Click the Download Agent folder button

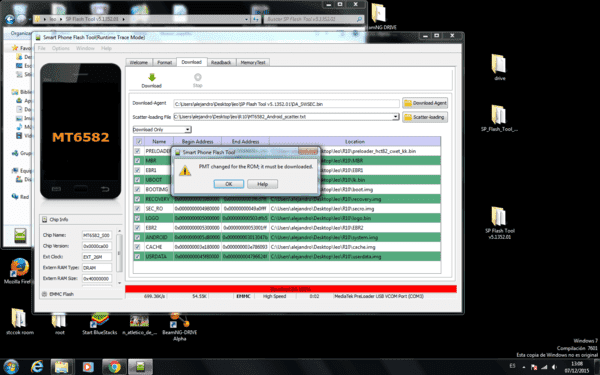425,103
